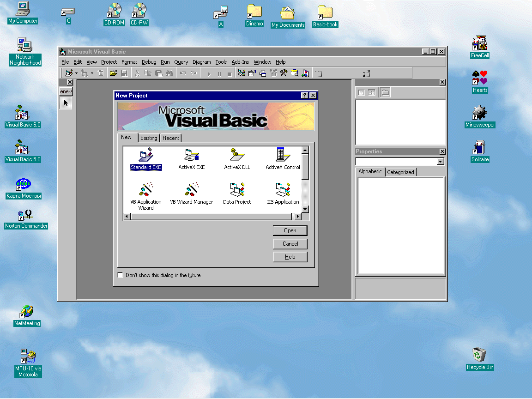532x399 pixels.
Task: Click the Save Project floppy disk icon
Action: pyautogui.click(x=125, y=73)
